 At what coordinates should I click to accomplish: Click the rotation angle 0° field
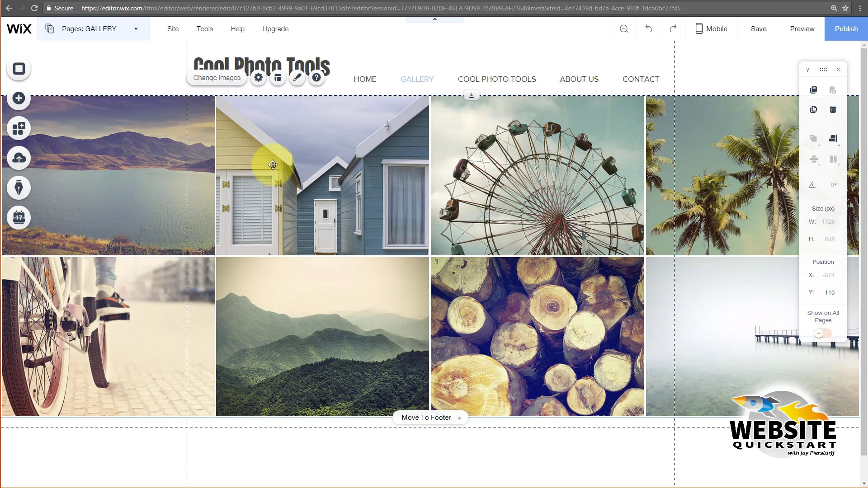tap(833, 184)
